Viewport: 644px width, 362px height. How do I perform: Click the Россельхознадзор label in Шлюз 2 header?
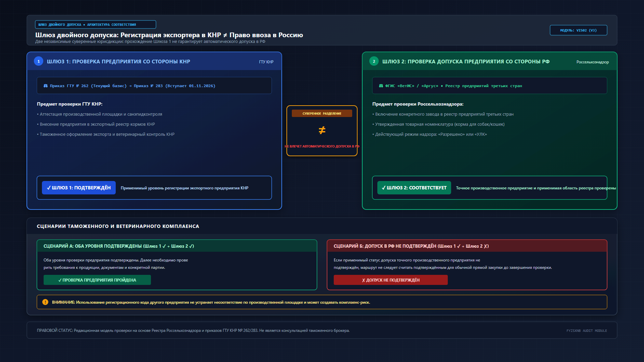click(x=593, y=62)
